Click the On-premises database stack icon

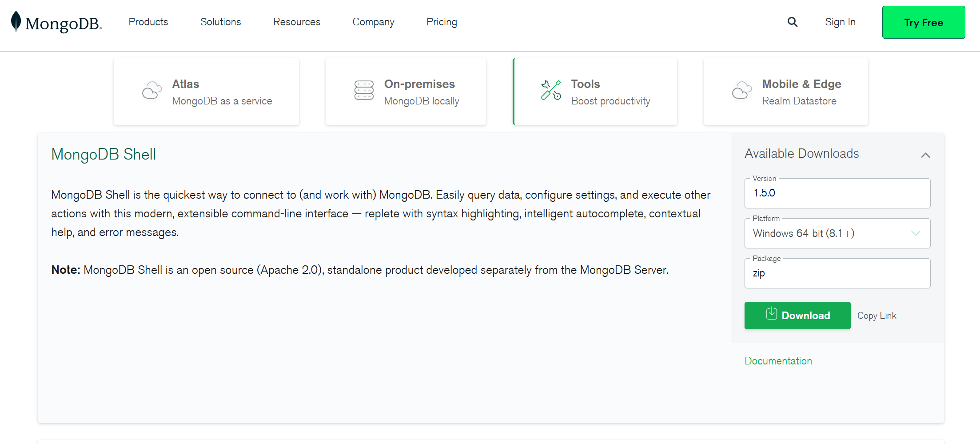click(364, 91)
